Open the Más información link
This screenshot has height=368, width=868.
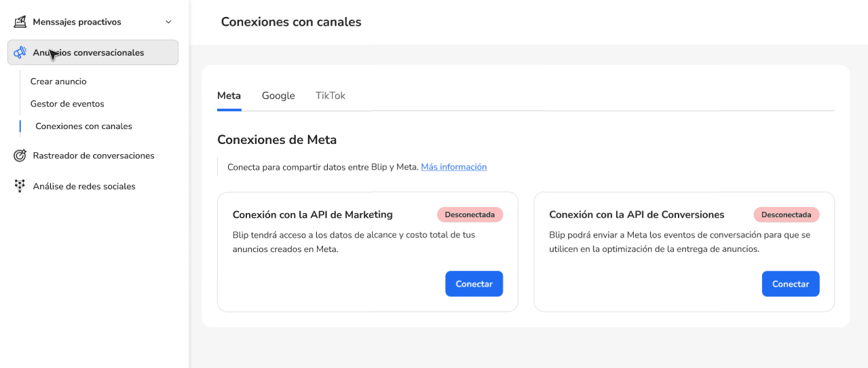[453, 167]
